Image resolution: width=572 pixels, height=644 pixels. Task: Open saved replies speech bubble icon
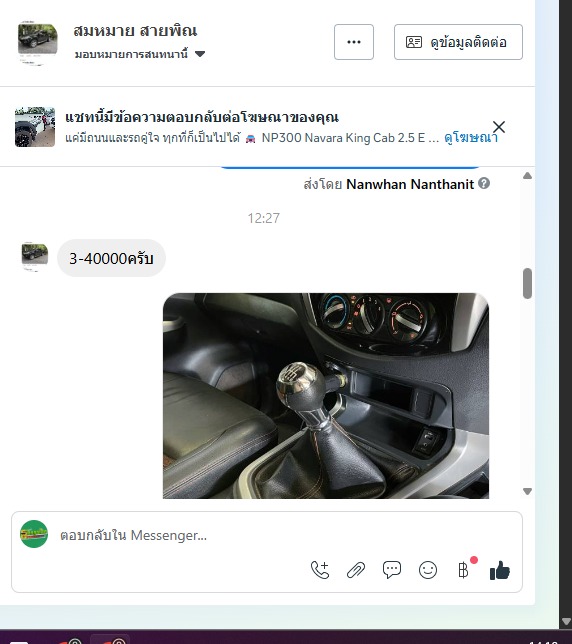[x=392, y=570]
